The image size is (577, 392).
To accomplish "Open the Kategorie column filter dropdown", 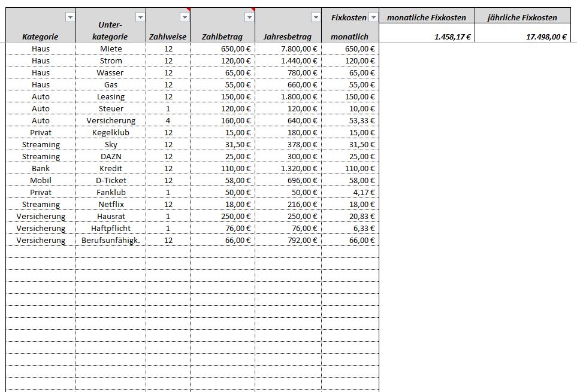I will click(x=70, y=18).
